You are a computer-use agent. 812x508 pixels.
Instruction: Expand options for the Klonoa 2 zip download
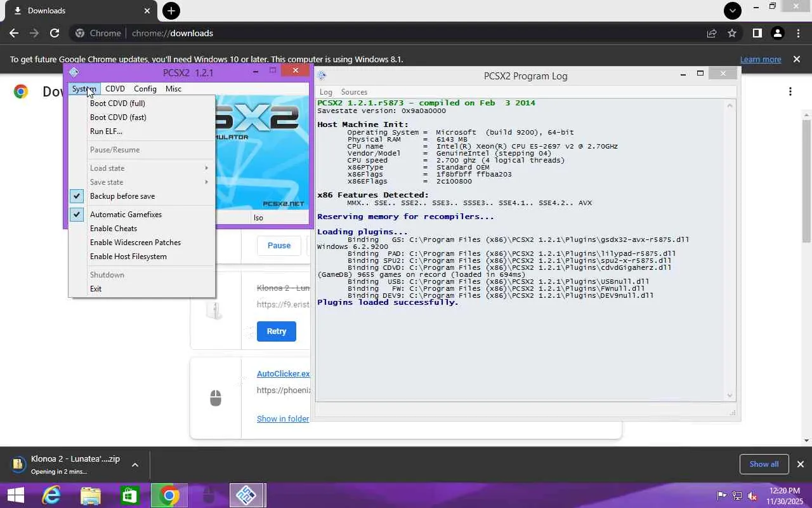pos(135,465)
